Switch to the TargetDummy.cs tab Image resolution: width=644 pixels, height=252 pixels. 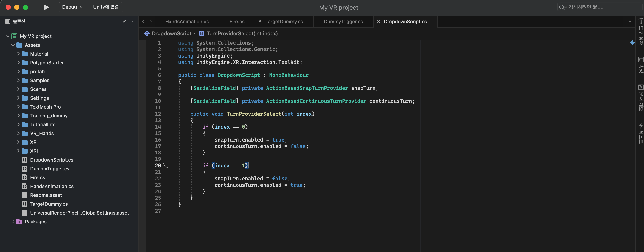[x=284, y=22]
